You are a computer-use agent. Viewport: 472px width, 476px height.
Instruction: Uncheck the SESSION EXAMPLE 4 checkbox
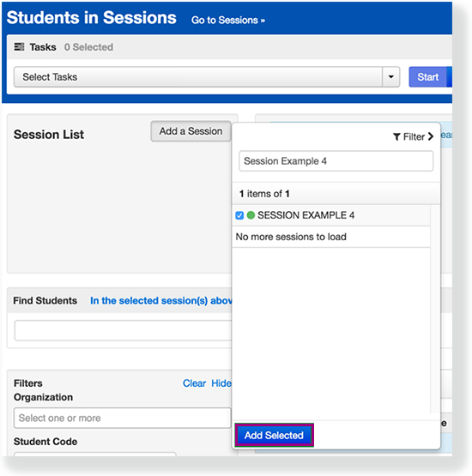(x=239, y=215)
